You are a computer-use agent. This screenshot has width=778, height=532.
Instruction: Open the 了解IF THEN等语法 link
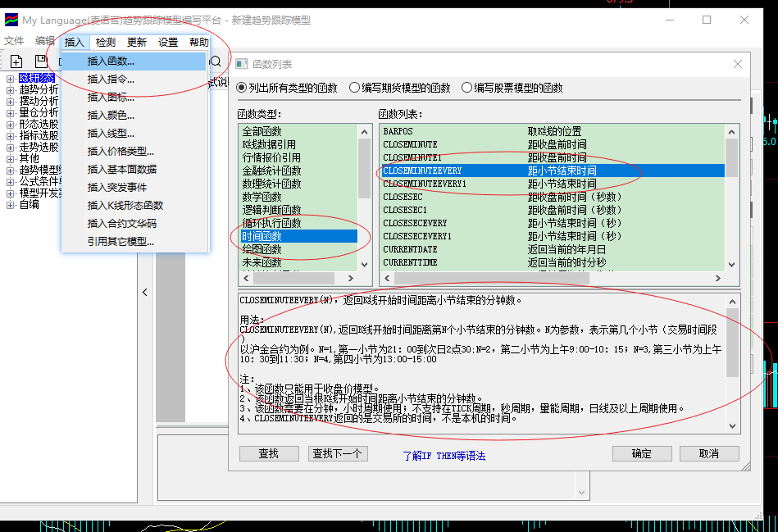tap(444, 455)
